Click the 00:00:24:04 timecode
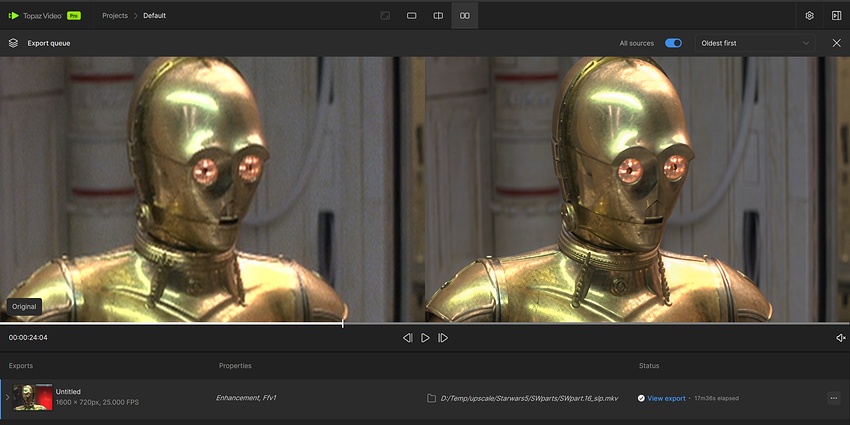The width and height of the screenshot is (850, 425). [28, 338]
